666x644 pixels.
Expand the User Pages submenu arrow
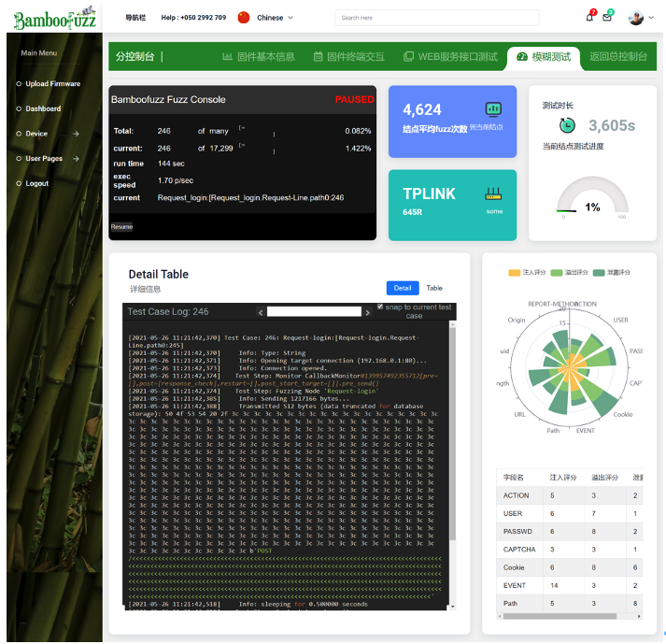(76, 159)
